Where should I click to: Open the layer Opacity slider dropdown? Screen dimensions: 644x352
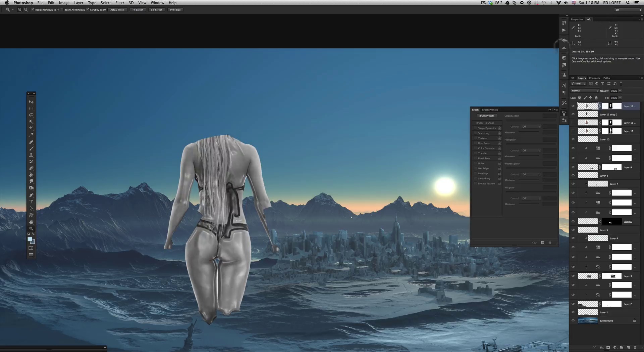(620, 91)
